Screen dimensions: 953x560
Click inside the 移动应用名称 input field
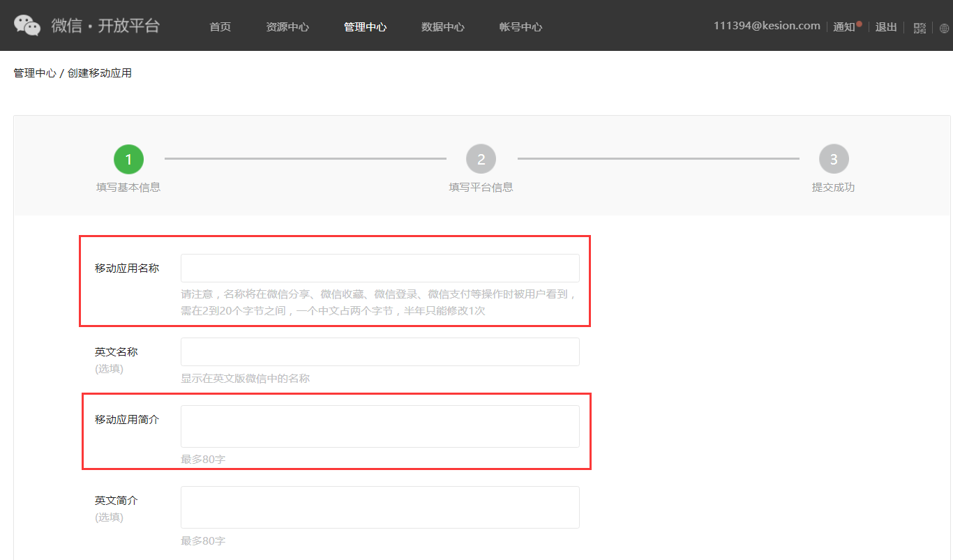coord(380,267)
